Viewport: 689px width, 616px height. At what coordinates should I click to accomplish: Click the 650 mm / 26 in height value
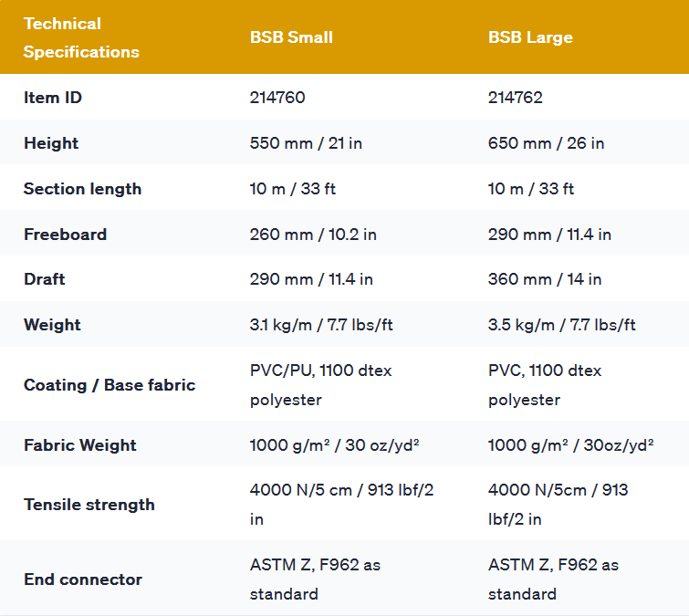(x=546, y=143)
